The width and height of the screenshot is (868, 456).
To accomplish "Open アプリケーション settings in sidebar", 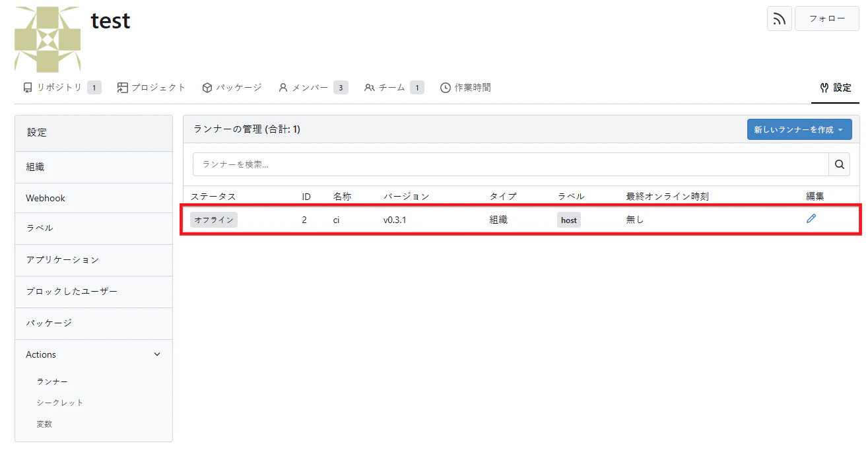I will (94, 260).
